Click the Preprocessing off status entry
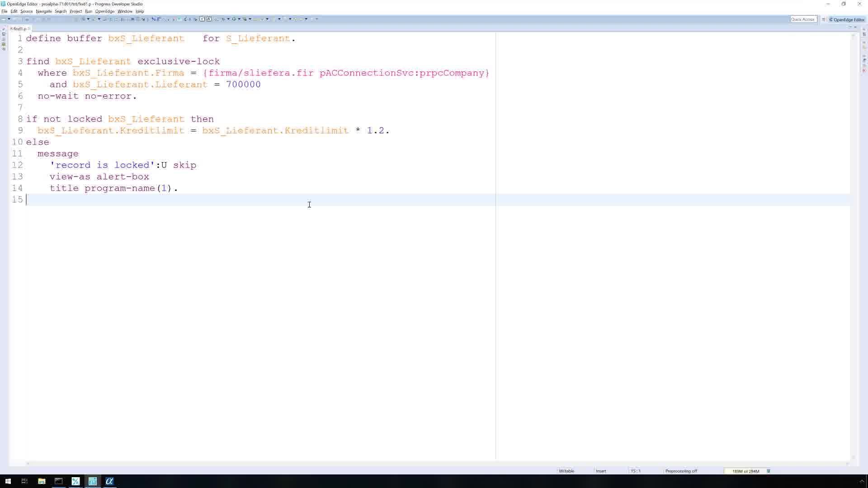Screen dimensions: 868x488 point(681,471)
